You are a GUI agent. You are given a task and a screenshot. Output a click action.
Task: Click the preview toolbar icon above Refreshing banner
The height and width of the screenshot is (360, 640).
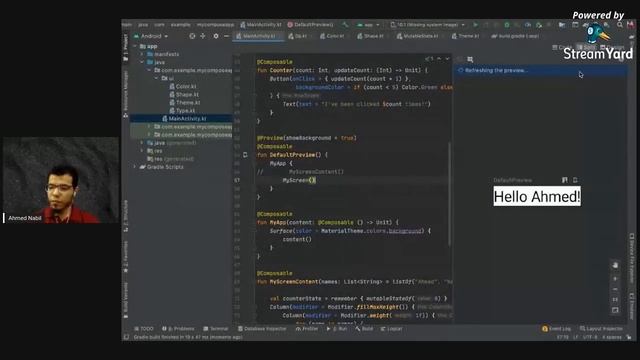(x=470, y=59)
